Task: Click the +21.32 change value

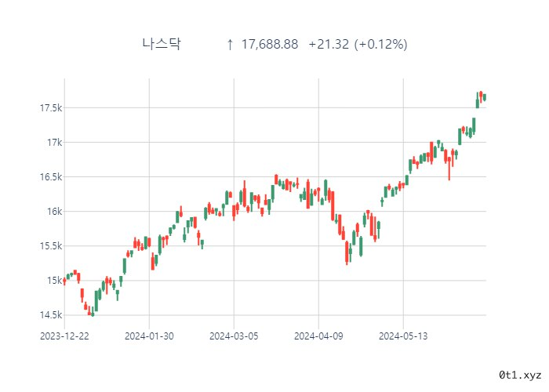Action: pos(329,45)
